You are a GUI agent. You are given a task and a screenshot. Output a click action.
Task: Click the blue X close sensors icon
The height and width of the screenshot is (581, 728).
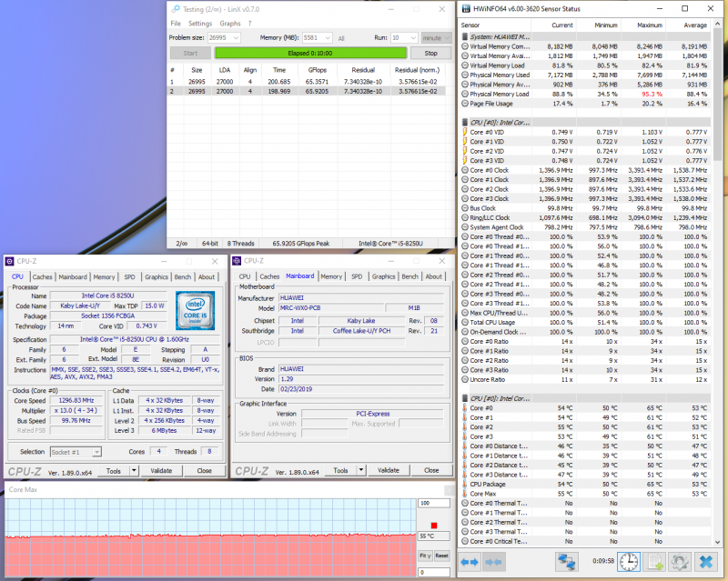[x=706, y=562]
